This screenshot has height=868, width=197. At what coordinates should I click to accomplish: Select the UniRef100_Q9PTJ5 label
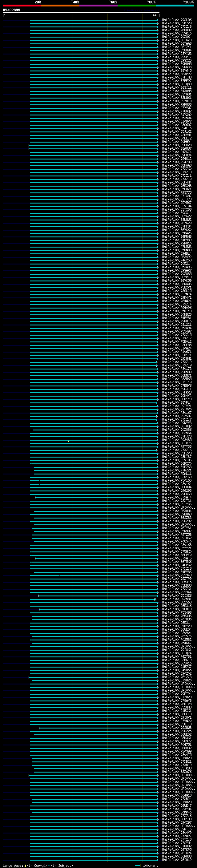(177, 829)
